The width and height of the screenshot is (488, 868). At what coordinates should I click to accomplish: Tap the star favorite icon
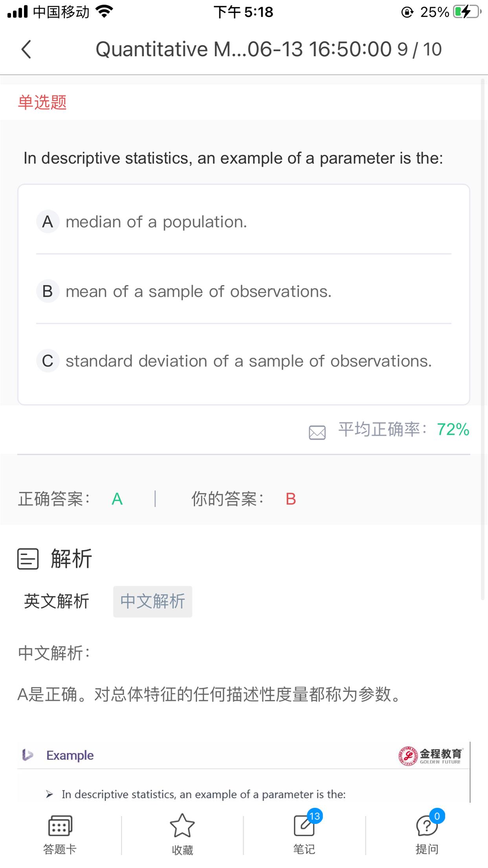pyautogui.click(x=182, y=826)
